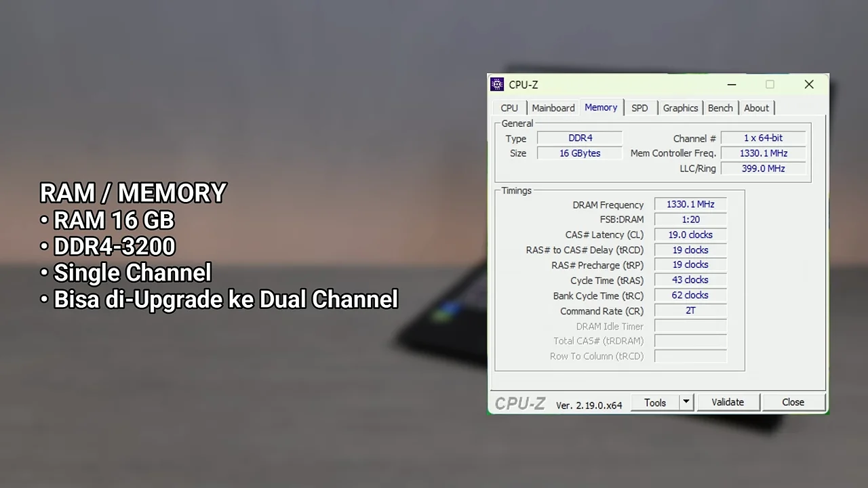Switch to the Mainboard tab
Viewport: 868px width, 488px height.
coord(553,108)
